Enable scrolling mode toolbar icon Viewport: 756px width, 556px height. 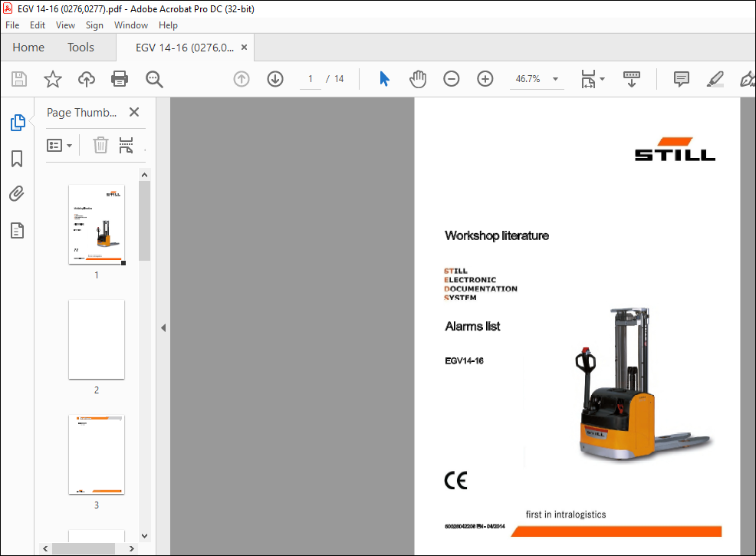632,78
